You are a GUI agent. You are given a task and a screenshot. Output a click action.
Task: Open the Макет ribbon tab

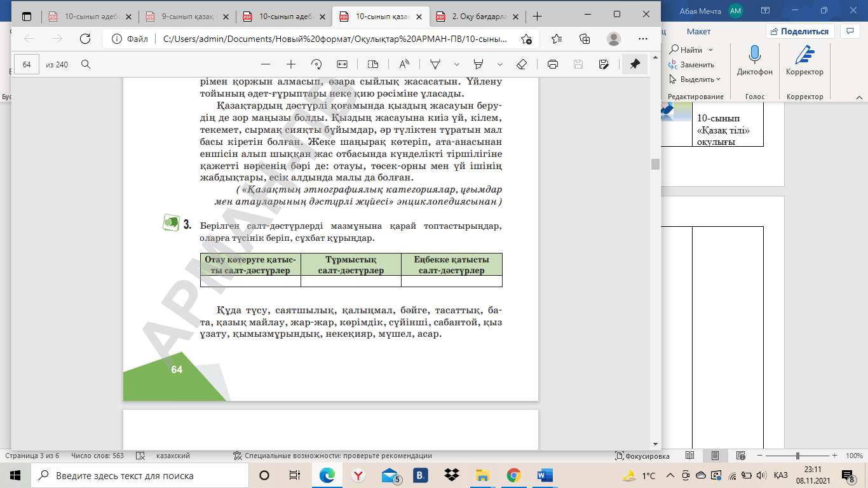(x=698, y=31)
